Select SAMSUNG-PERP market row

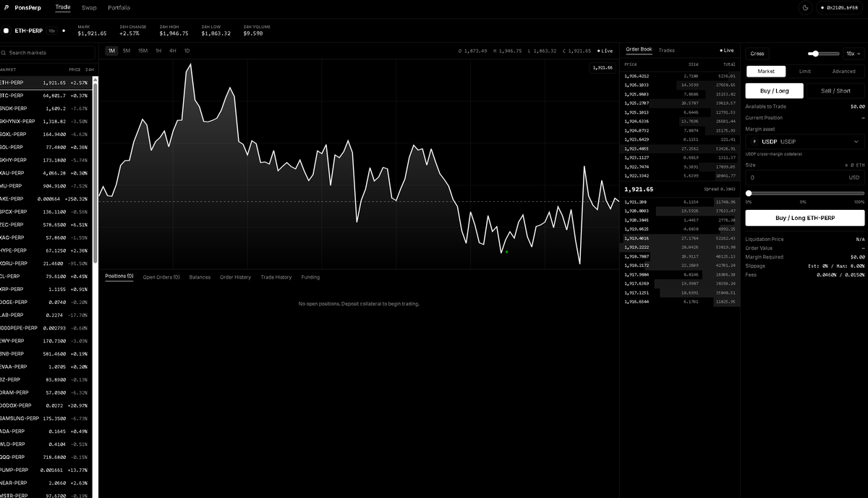coord(46,418)
